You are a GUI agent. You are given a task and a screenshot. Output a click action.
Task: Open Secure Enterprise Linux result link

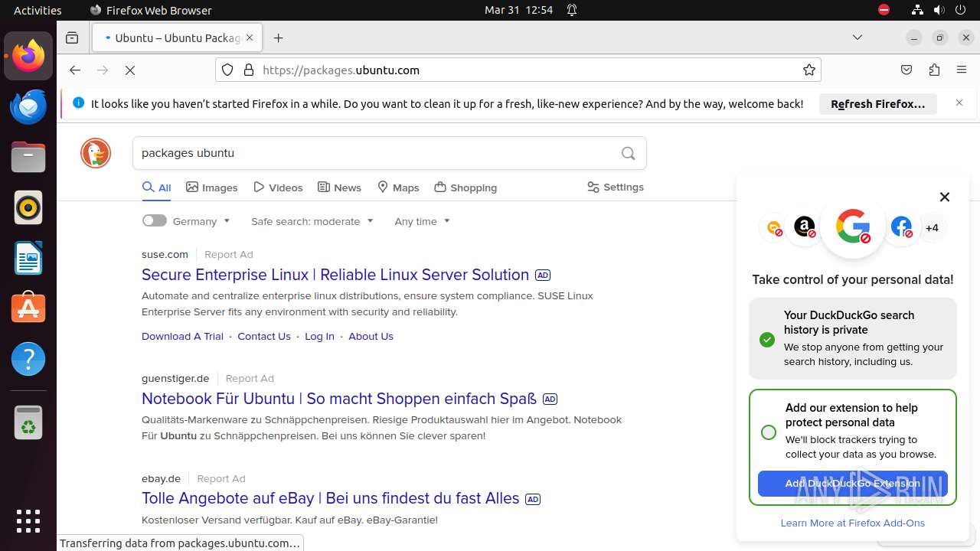point(335,275)
